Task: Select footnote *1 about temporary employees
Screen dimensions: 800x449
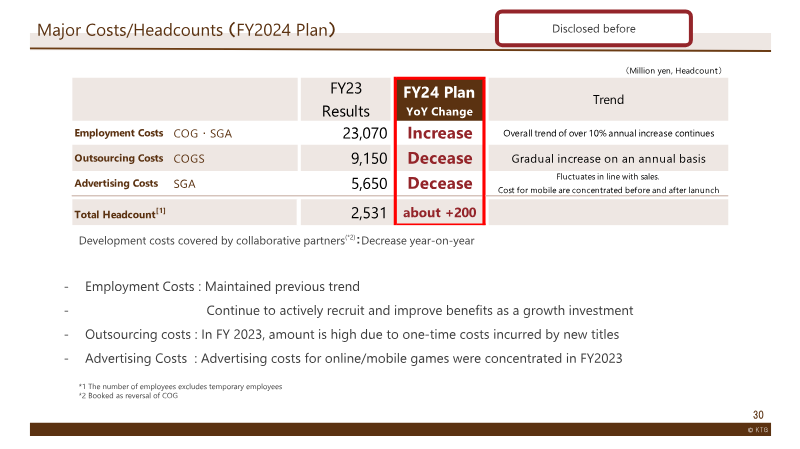Action: pos(180,386)
